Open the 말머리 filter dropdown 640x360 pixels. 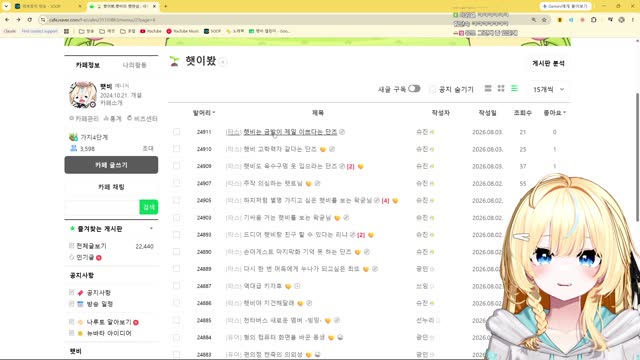pyautogui.click(x=204, y=113)
